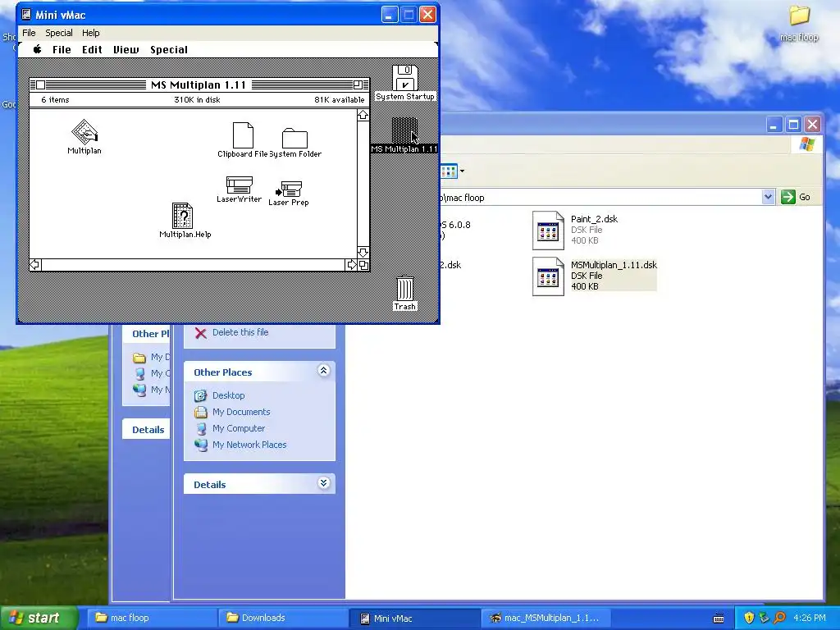Click the Mac window scroll down arrow
The width and height of the screenshot is (840, 630).
coord(363,253)
